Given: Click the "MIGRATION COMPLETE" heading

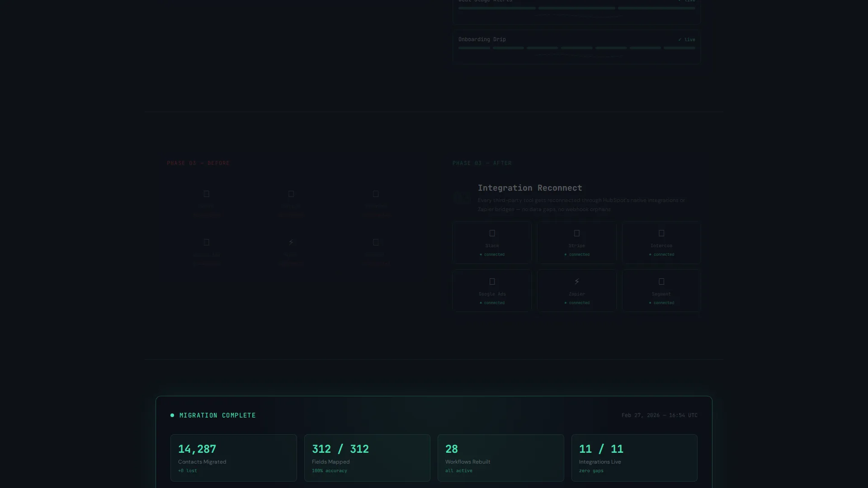Looking at the screenshot, I should (x=217, y=415).
